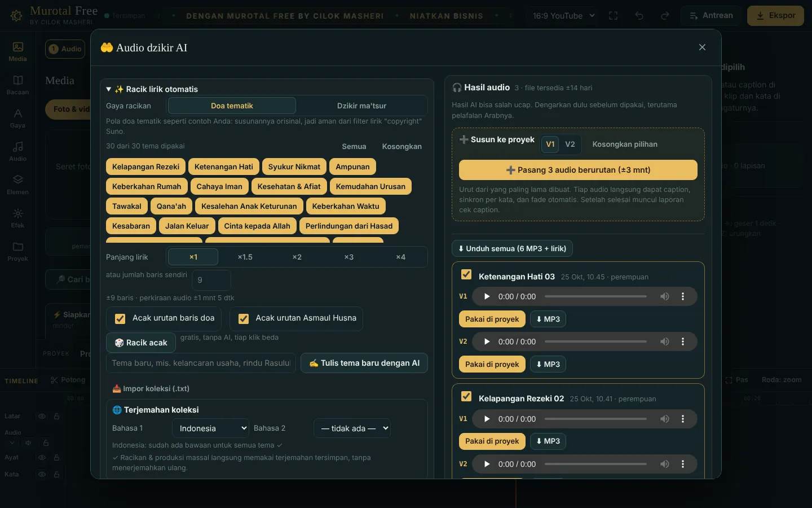812x508 pixels.
Task: Uncheck Ketenangan Hati 03 audio selection
Action: (x=466, y=274)
